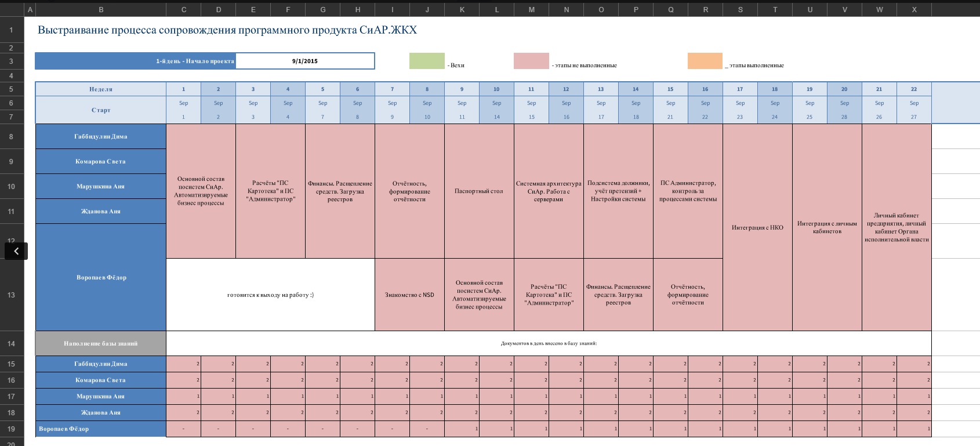Click the '1-й день - Начало проекта' label cell
980x446 pixels.
click(136, 61)
